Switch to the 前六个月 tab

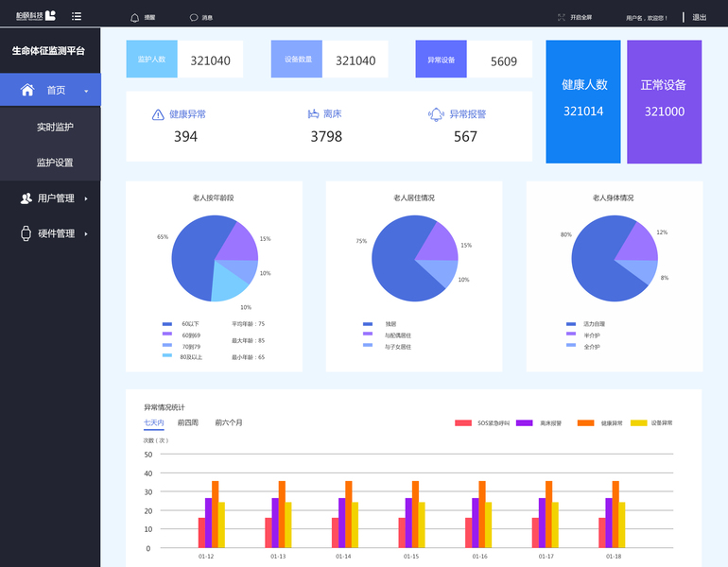[x=229, y=422]
